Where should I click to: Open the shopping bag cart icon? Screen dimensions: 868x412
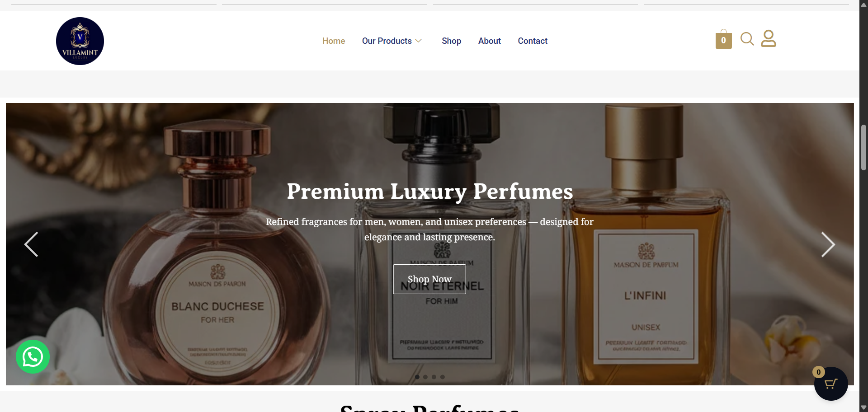(x=723, y=39)
